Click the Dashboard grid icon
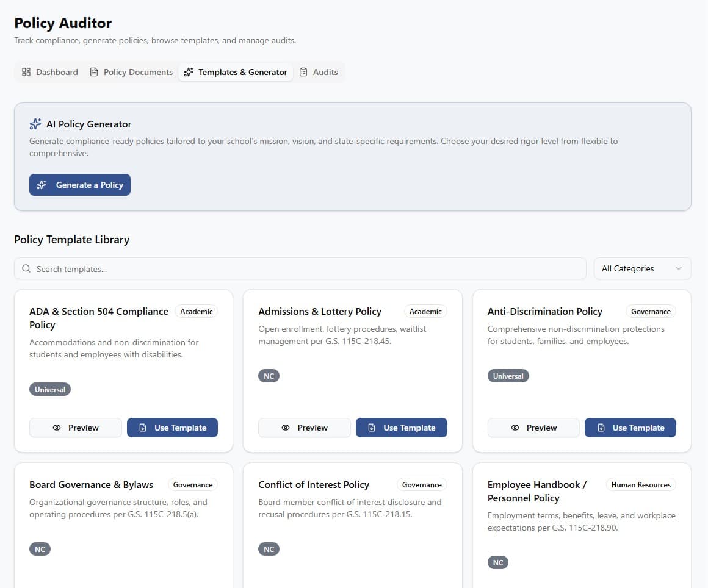Viewport: 708px width, 588px height. coord(26,72)
